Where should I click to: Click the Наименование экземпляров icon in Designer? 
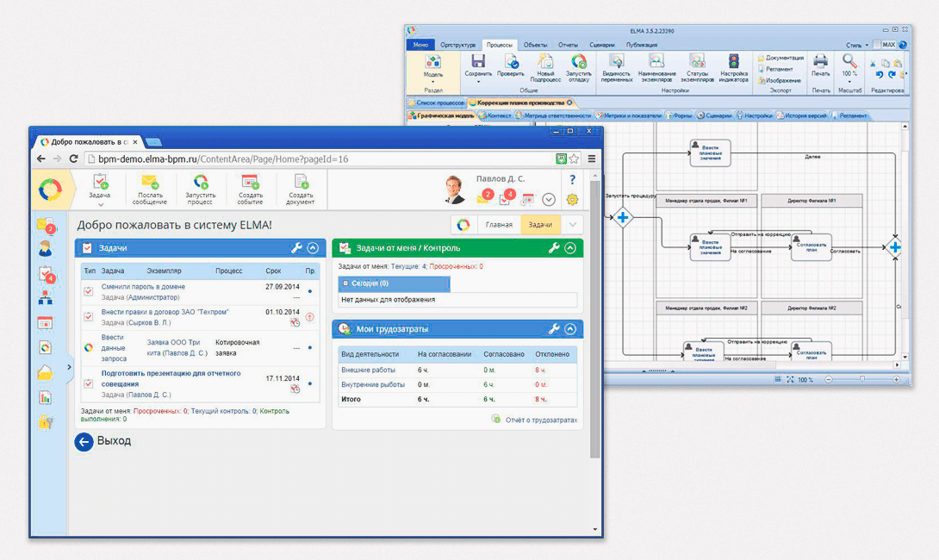[x=657, y=61]
